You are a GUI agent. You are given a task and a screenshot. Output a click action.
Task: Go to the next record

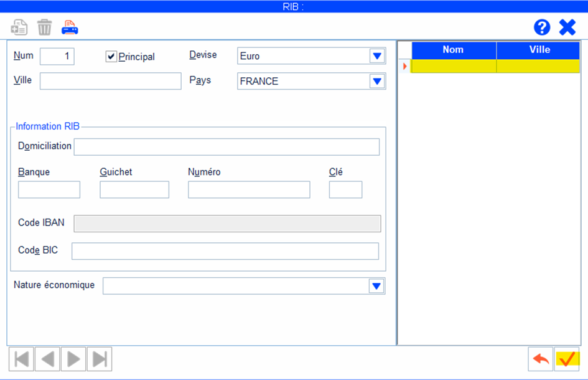coord(73,359)
